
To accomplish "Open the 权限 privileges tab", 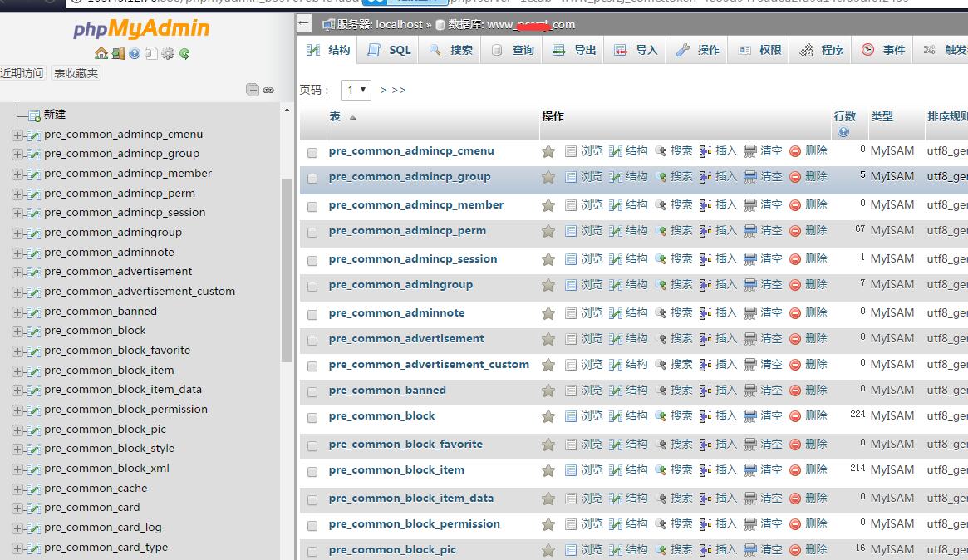I will pyautogui.click(x=759, y=50).
